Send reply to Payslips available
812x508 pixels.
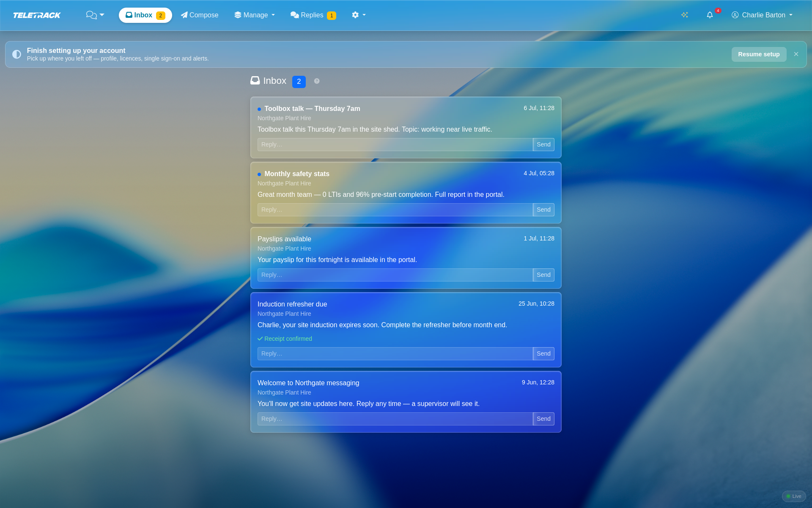click(x=543, y=275)
